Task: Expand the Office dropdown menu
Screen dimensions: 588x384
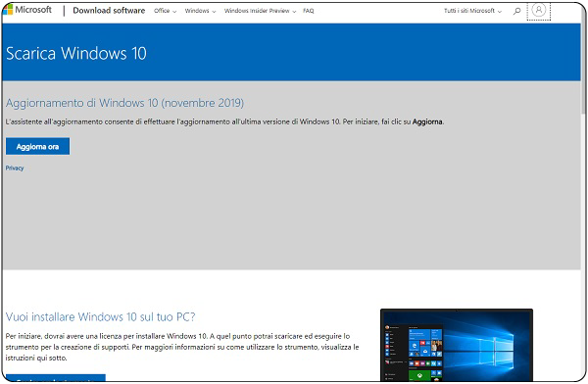Action: click(x=165, y=11)
